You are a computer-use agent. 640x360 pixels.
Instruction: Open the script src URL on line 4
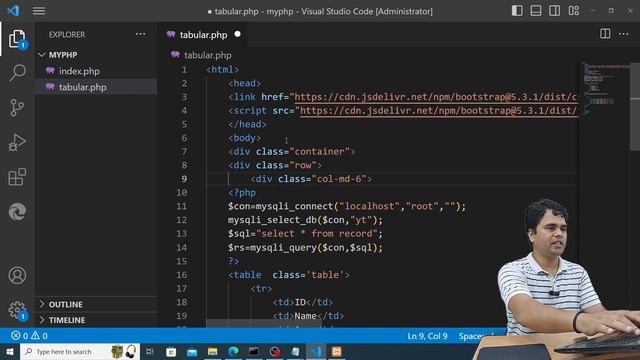[439, 111]
